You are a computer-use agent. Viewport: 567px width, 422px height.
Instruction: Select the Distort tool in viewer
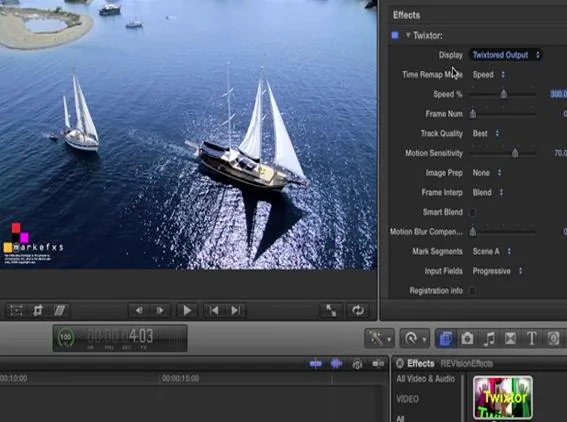(x=59, y=310)
